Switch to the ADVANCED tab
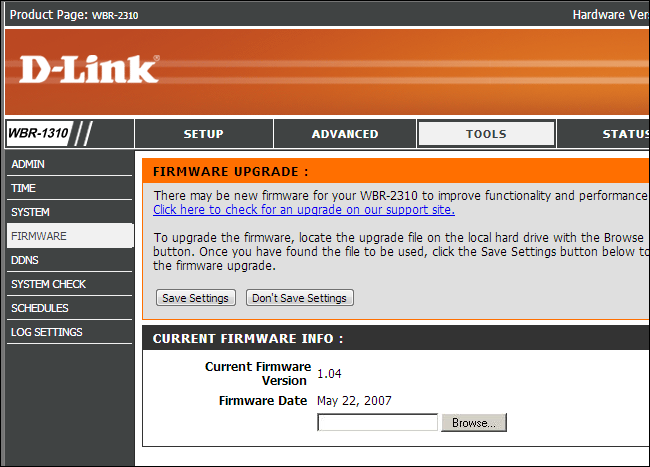The image size is (650, 467). pyautogui.click(x=345, y=134)
